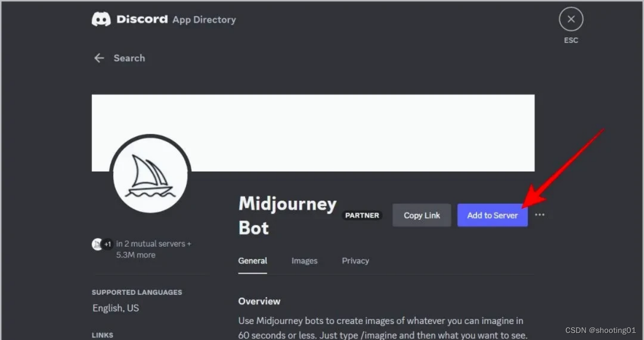644x340 pixels.
Task: Click the +1 mutual servers badge
Action: 108,244
